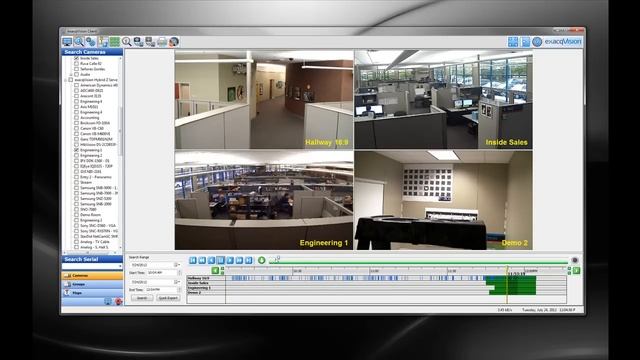Viewport: 640px width, 360px height.
Task: Click the second playback button (fast rewind)
Action: tap(202, 260)
